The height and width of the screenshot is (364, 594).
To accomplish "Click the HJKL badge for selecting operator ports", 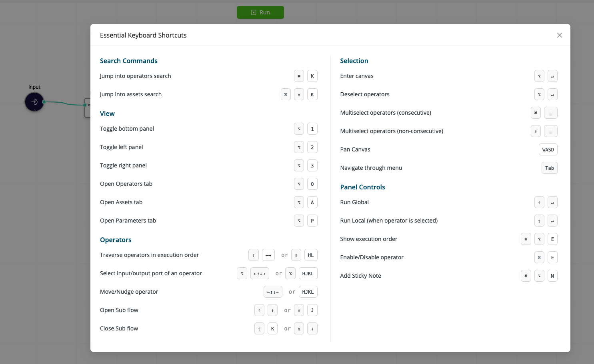I will point(308,273).
